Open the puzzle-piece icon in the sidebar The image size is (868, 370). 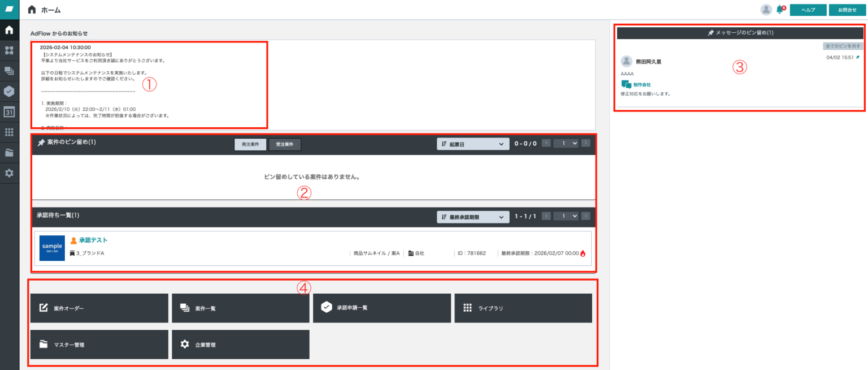point(9,50)
